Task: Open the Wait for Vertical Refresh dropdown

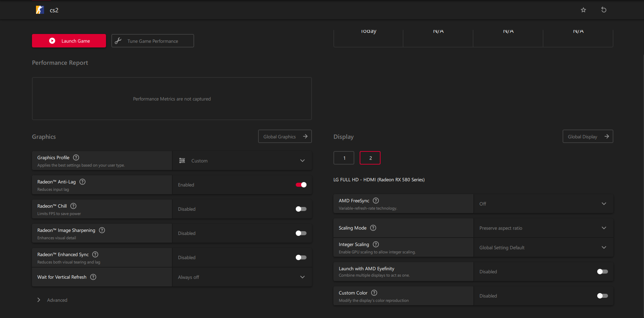Action: tap(242, 277)
